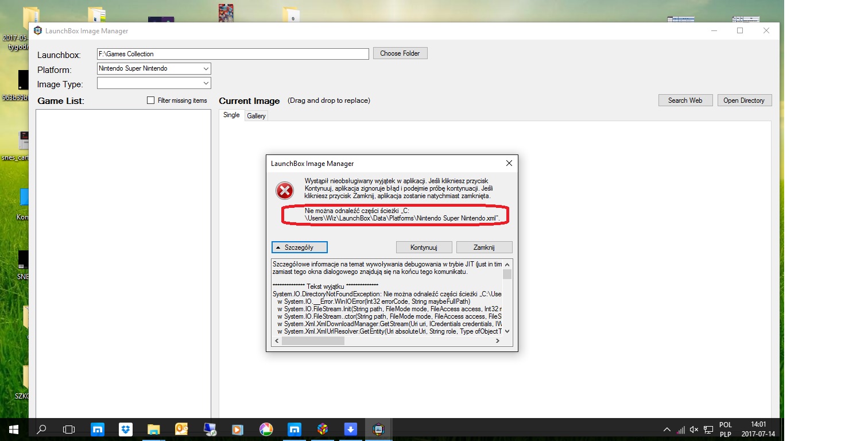868x441 pixels.
Task: Show hidden tray icons chevron
Action: coord(666,430)
